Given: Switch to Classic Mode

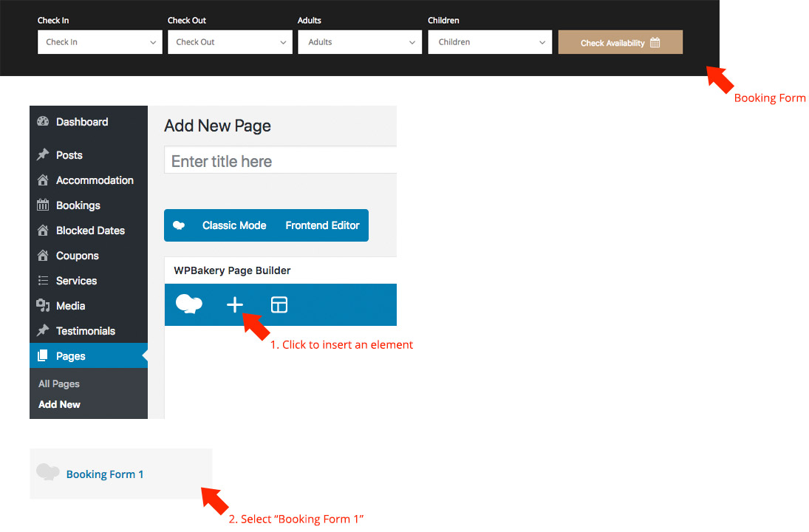Looking at the screenshot, I should [x=234, y=225].
